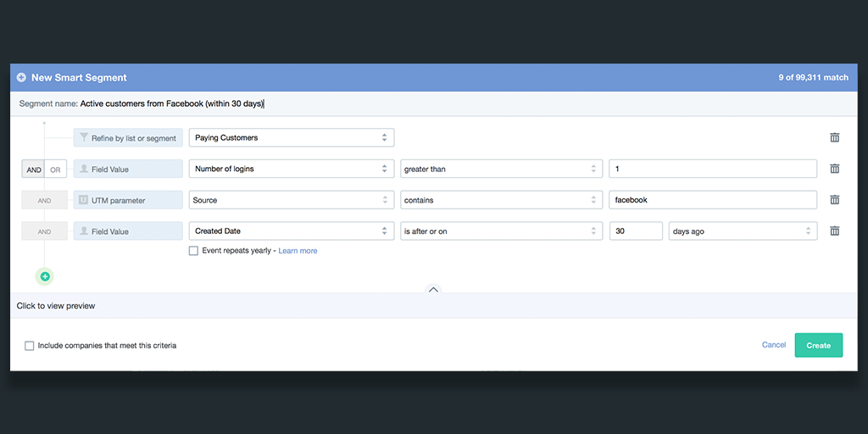Screen dimensions: 868x434
Task: Click the Create button
Action: point(819,345)
